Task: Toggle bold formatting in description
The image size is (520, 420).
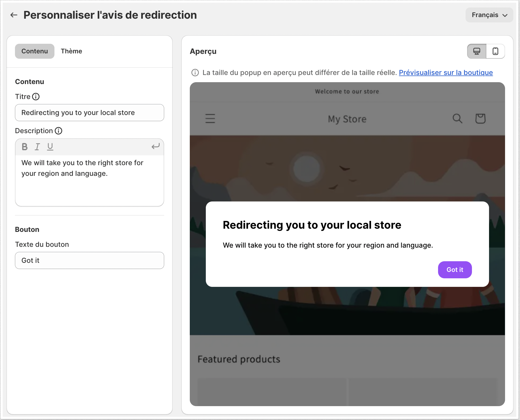Action: pyautogui.click(x=25, y=146)
